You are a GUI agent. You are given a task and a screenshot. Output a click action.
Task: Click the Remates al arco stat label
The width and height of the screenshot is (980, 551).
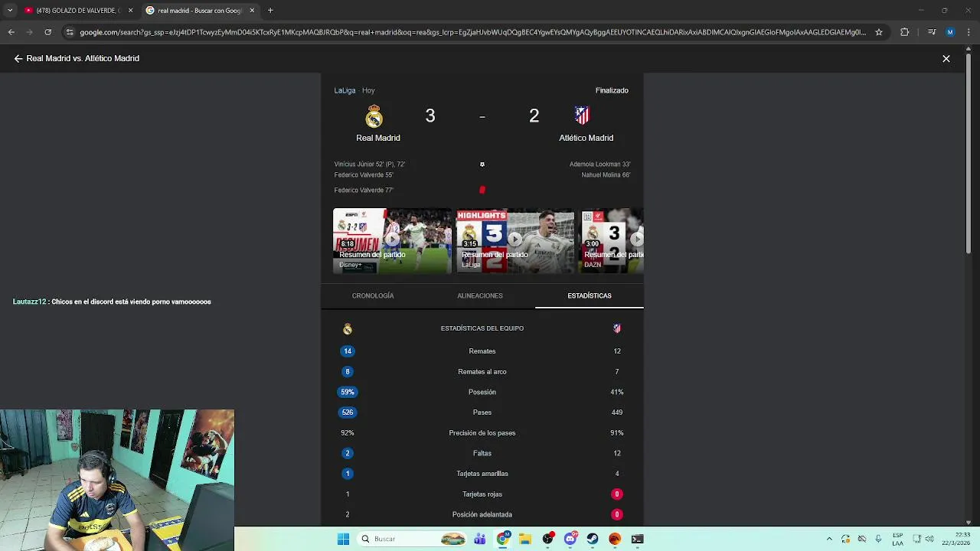point(482,372)
